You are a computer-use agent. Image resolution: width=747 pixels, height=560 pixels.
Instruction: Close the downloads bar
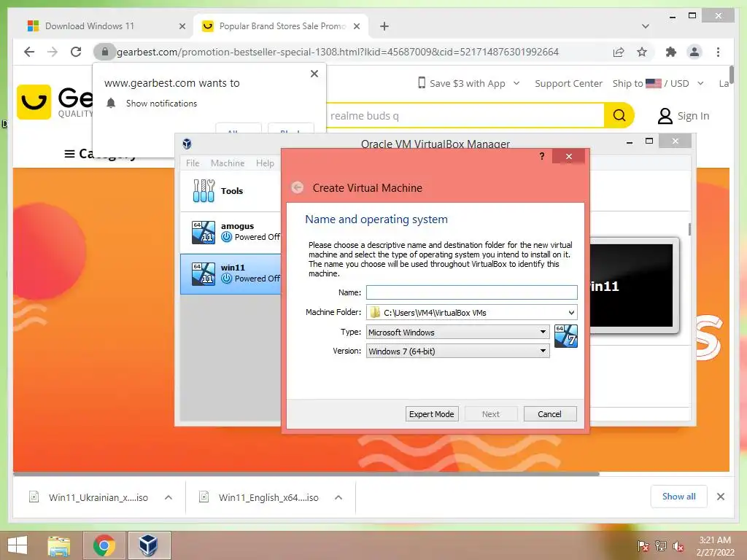tap(720, 497)
